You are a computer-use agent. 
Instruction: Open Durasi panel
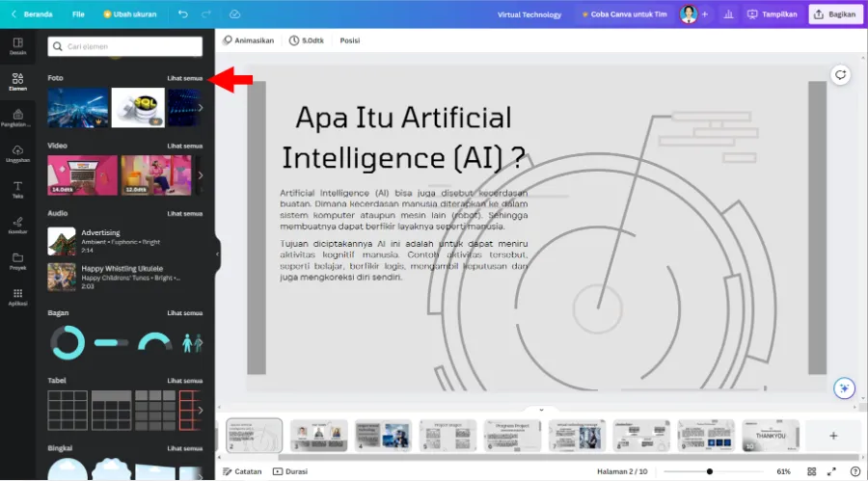pyautogui.click(x=290, y=471)
